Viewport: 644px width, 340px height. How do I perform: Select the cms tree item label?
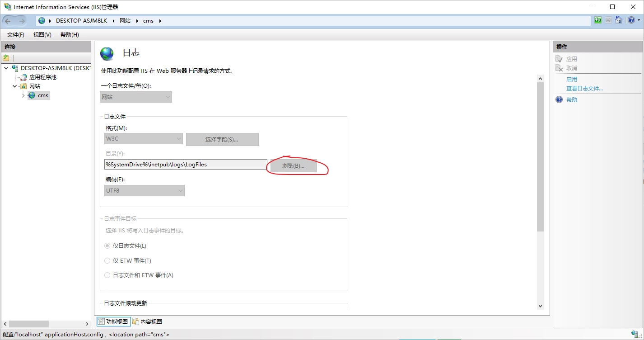(43, 95)
